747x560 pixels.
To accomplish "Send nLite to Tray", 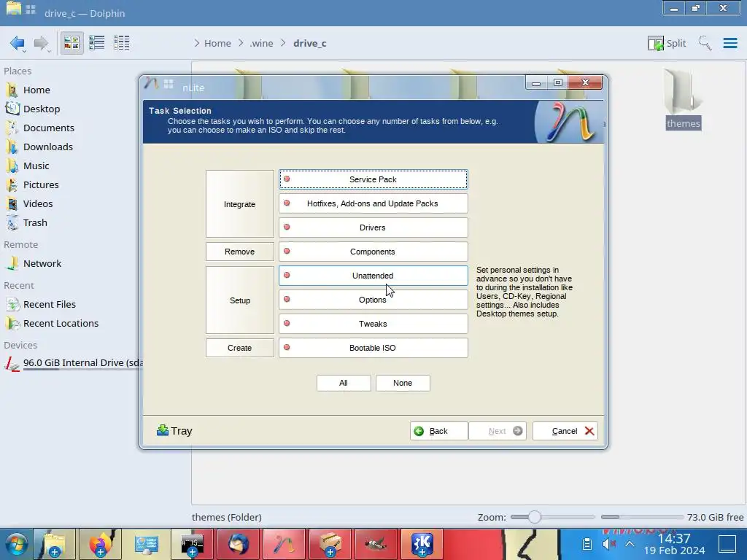I will (x=174, y=431).
